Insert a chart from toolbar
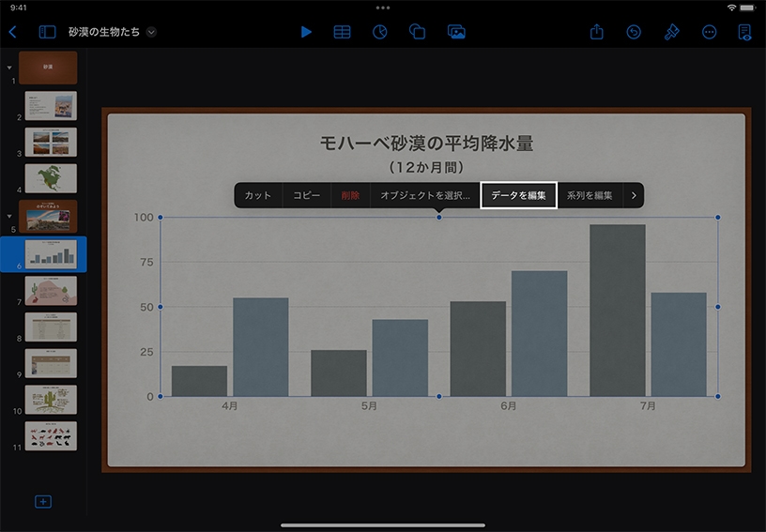Image resolution: width=766 pixels, height=532 pixels. [380, 32]
